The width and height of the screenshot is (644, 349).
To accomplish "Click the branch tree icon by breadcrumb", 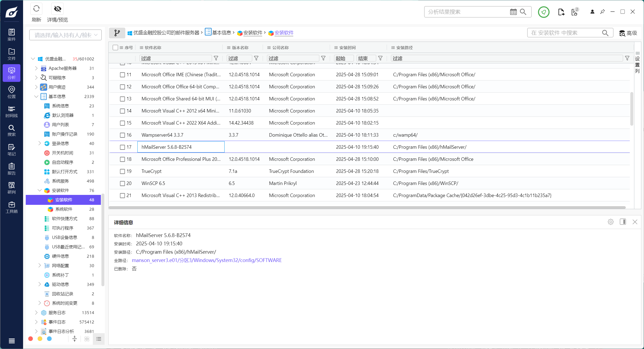I will click(x=117, y=33).
